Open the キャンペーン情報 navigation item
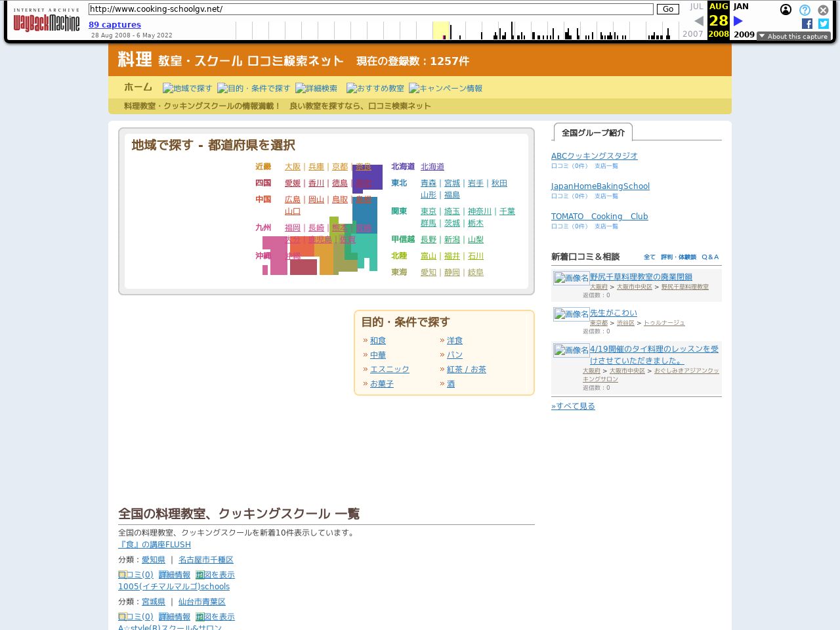The height and width of the screenshot is (630, 840). click(446, 89)
